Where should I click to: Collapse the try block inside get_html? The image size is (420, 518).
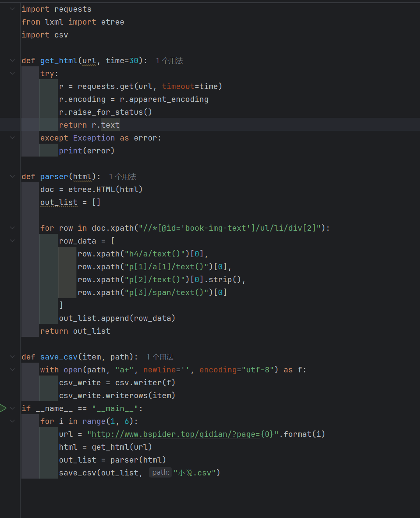point(12,73)
